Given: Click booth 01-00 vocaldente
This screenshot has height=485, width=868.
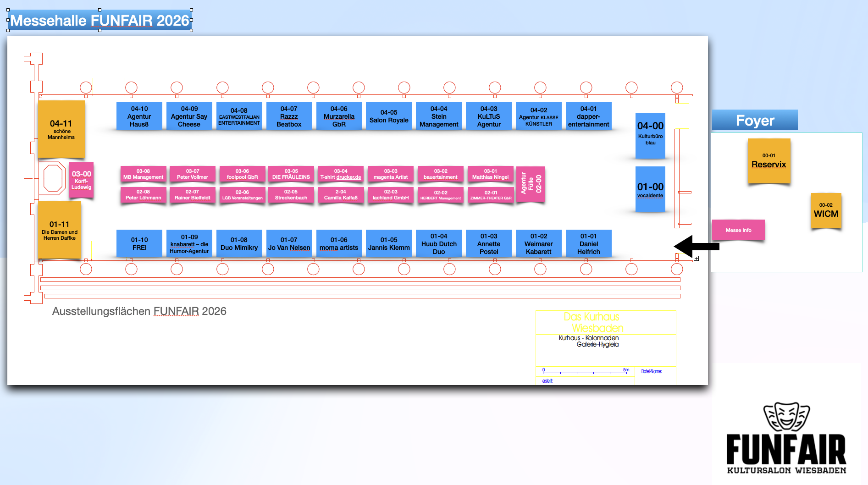Looking at the screenshot, I should (x=650, y=189).
